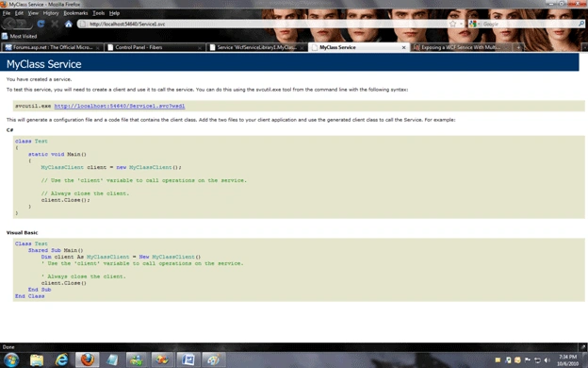Click the first yellow system tray icon
Image resolution: width=588 pixels, height=368 pixels.
(498, 360)
